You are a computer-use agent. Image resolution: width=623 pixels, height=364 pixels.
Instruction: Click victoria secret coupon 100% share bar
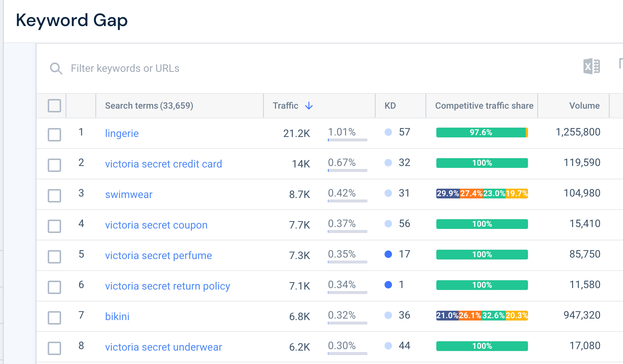(482, 224)
